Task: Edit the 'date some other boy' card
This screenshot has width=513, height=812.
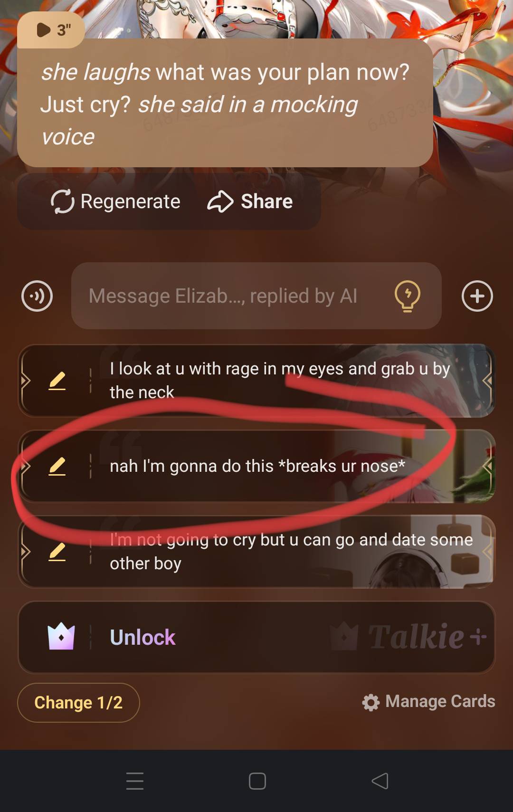Action: (57, 552)
